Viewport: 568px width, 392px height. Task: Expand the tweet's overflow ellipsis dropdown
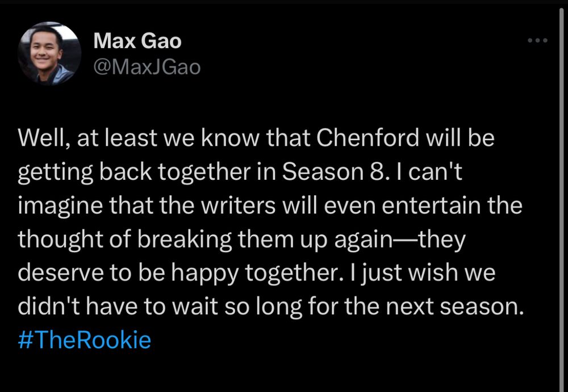(537, 40)
